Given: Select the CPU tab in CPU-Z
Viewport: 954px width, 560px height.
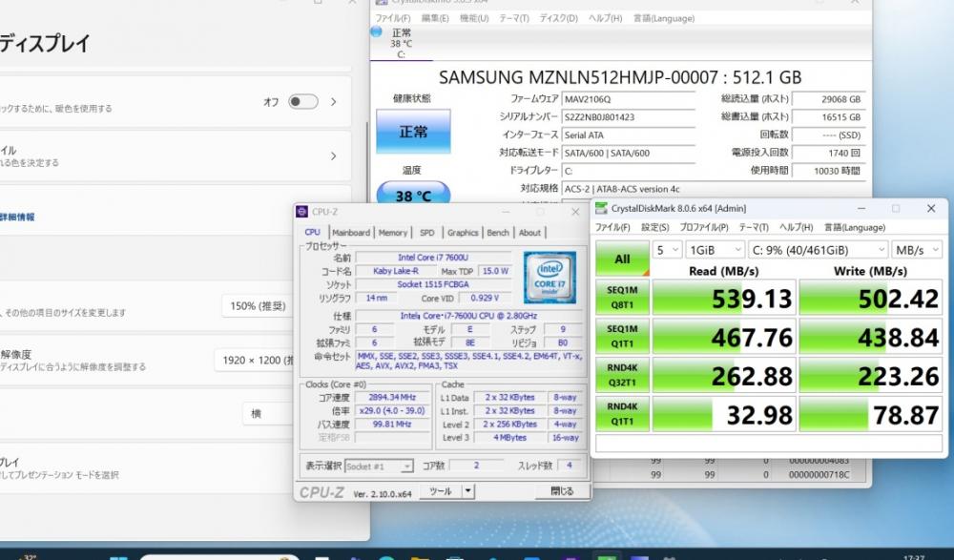Looking at the screenshot, I should click(x=313, y=232).
